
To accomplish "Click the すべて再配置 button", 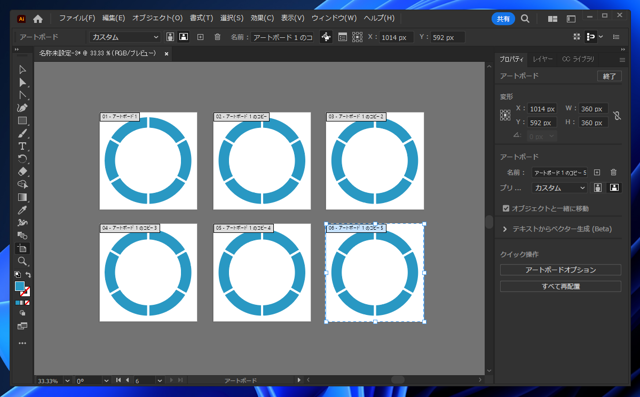I will coord(560,286).
